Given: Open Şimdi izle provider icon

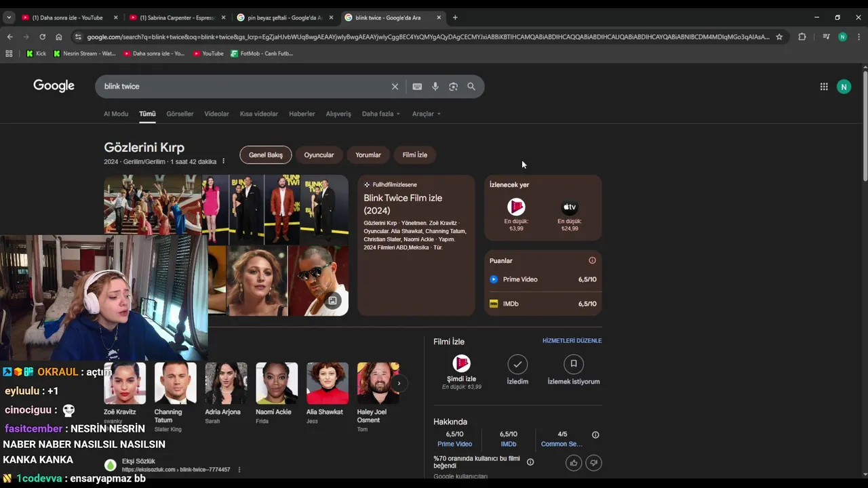Looking at the screenshot, I should point(461,364).
